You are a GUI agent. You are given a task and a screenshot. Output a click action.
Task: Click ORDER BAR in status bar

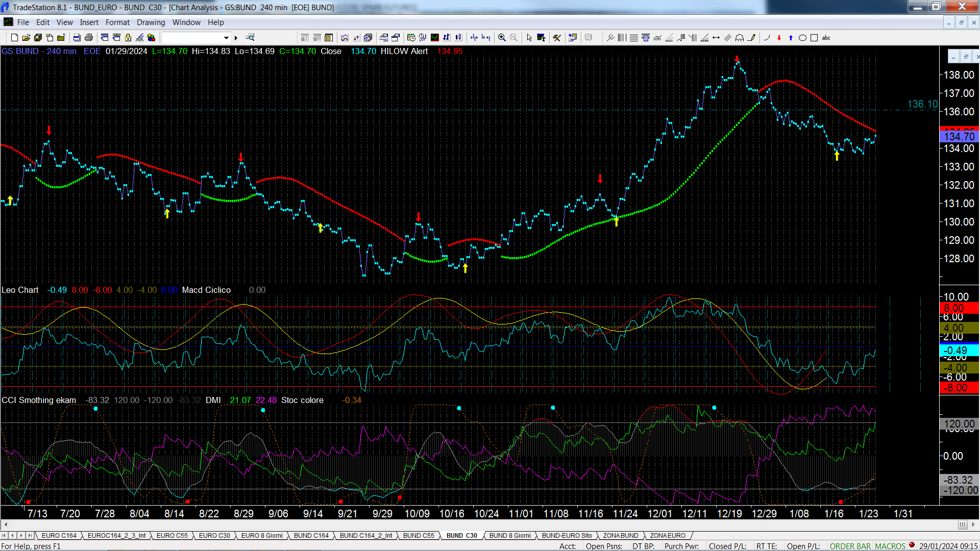tap(850, 546)
